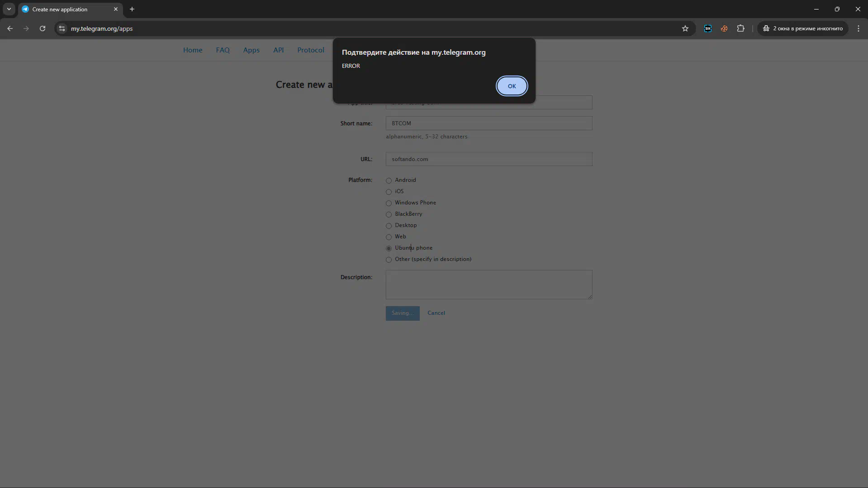Screen dimensions: 868x488
Task: Open the FAQ menu item
Action: pos(223,50)
